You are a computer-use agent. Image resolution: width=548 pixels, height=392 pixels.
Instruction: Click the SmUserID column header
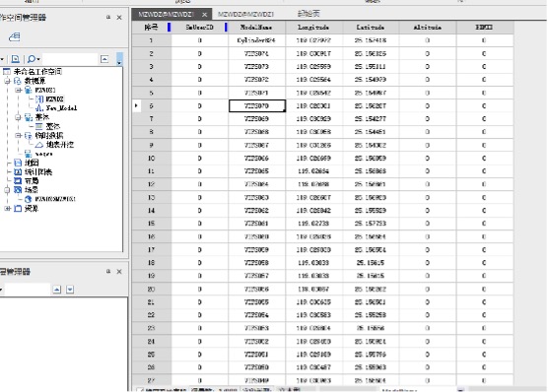tap(199, 28)
